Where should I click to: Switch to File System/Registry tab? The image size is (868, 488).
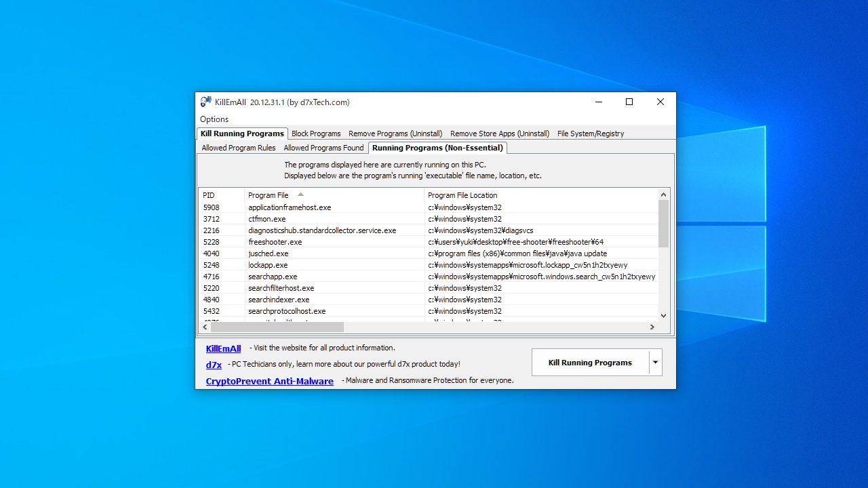591,134
